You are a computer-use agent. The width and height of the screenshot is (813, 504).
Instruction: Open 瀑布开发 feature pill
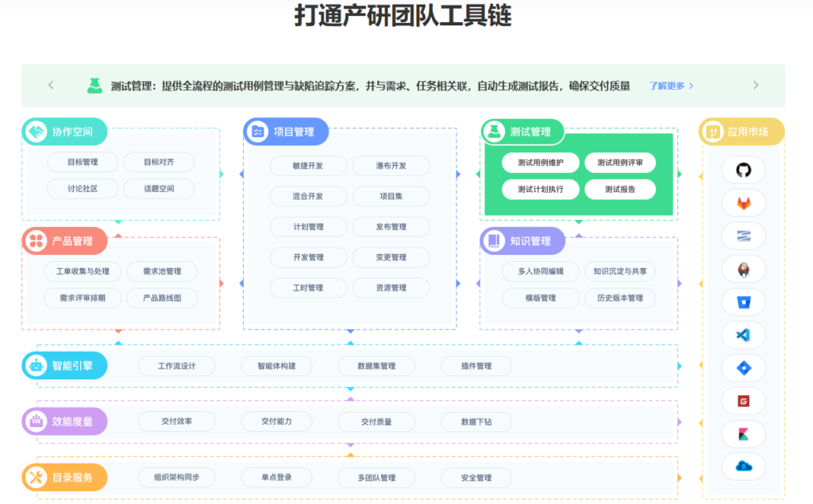[x=391, y=166]
